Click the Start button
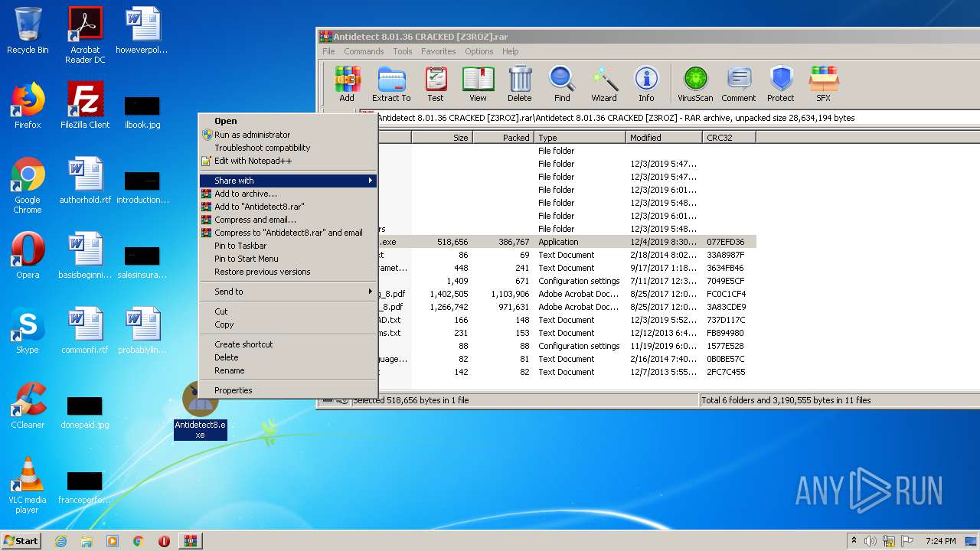The image size is (980, 551). (x=21, y=541)
